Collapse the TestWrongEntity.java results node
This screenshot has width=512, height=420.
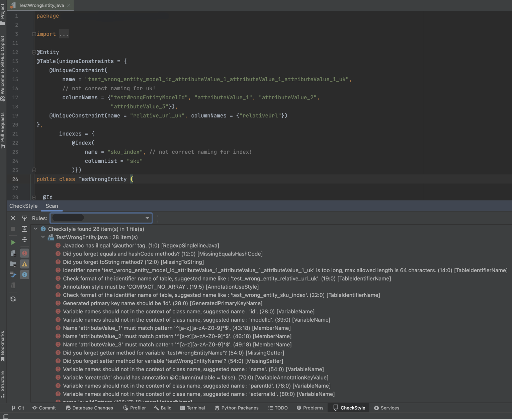[43, 237]
